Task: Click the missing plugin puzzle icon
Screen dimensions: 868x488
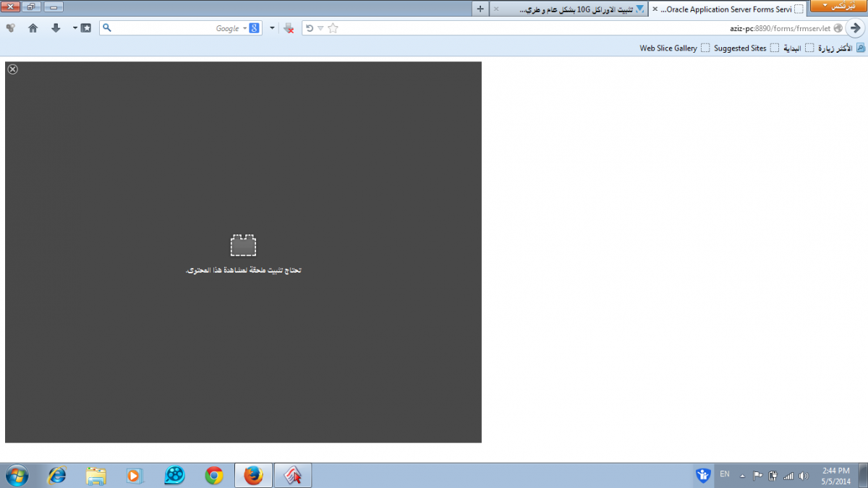Action: click(x=243, y=246)
